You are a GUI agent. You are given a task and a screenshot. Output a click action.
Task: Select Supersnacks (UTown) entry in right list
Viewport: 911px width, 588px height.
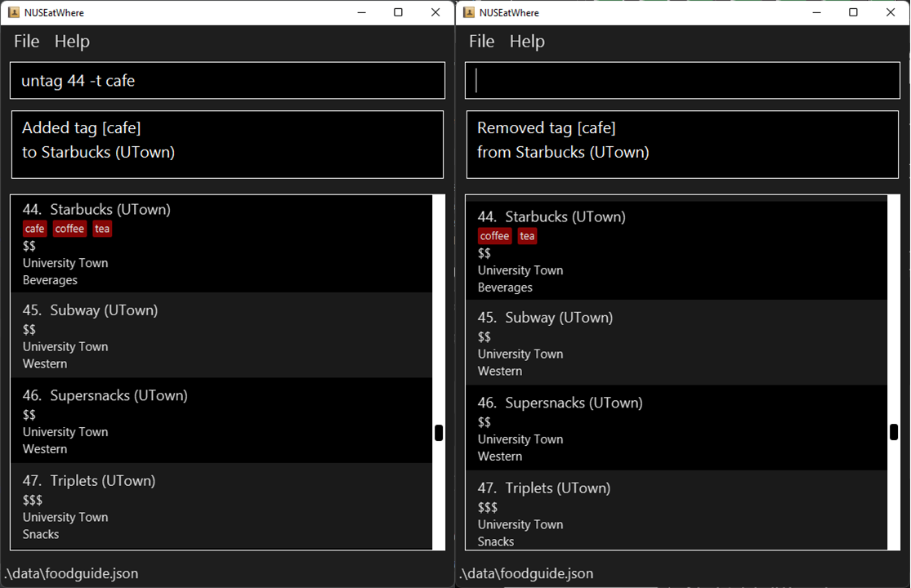pos(677,428)
